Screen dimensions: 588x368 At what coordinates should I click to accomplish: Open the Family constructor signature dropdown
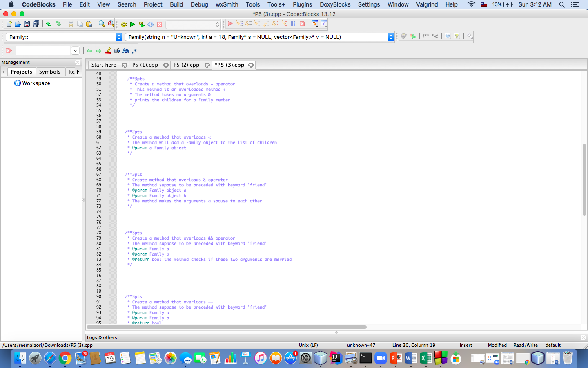(x=390, y=36)
